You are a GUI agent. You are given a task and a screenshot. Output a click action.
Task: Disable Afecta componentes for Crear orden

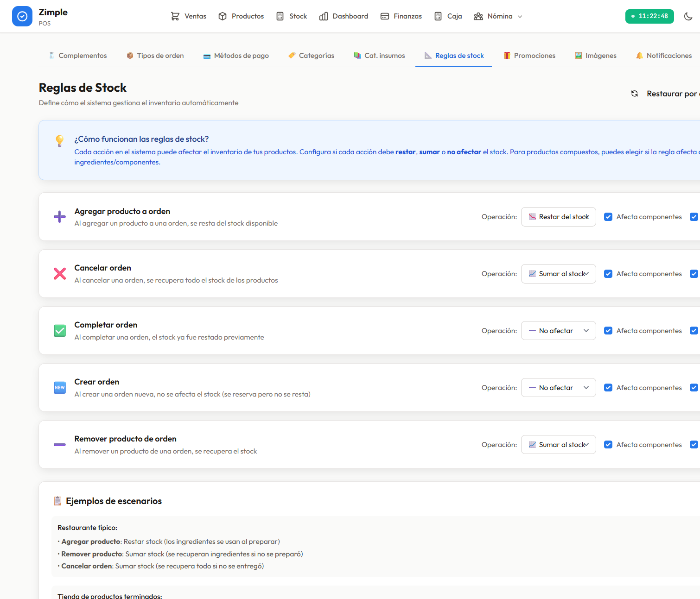(x=608, y=388)
